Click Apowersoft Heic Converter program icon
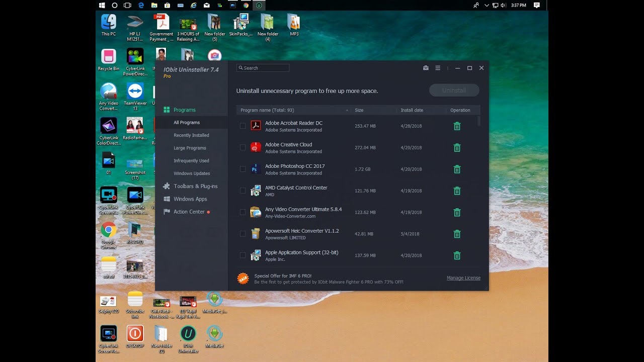The height and width of the screenshot is (362, 644). [256, 234]
